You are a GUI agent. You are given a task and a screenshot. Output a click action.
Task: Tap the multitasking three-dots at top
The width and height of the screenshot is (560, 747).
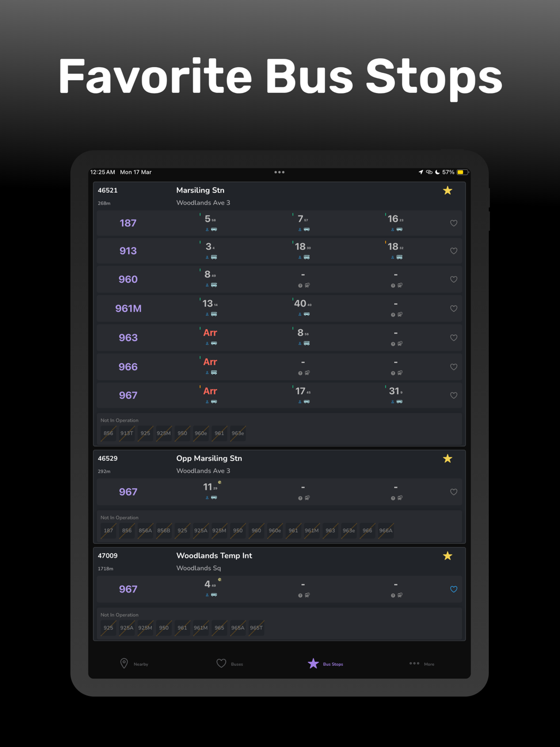279,172
